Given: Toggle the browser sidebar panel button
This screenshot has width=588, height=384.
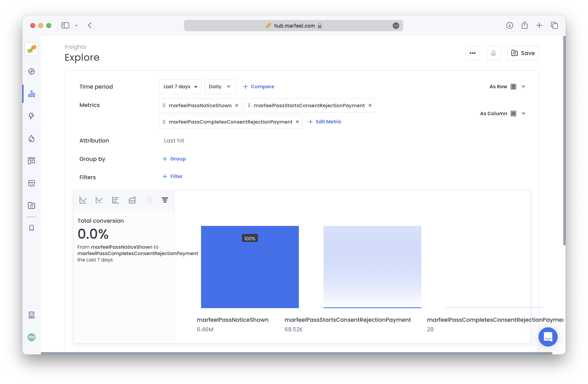Looking at the screenshot, I should [65, 26].
